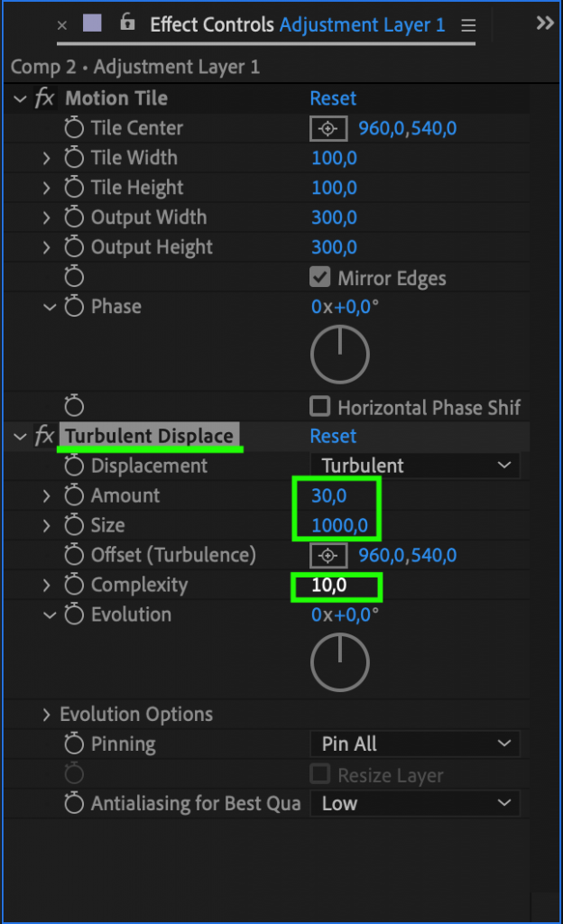Select the Offset (Turbulence) crosshair icon

328,555
